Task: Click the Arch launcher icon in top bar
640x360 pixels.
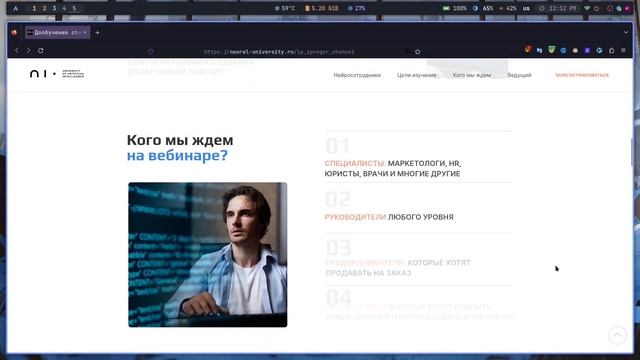Action: pos(16,8)
